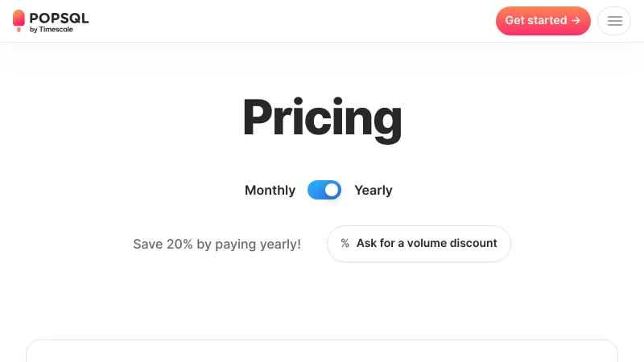The width and height of the screenshot is (644, 362).
Task: Click the POPSQL wordmark text
Action: [x=59, y=18]
